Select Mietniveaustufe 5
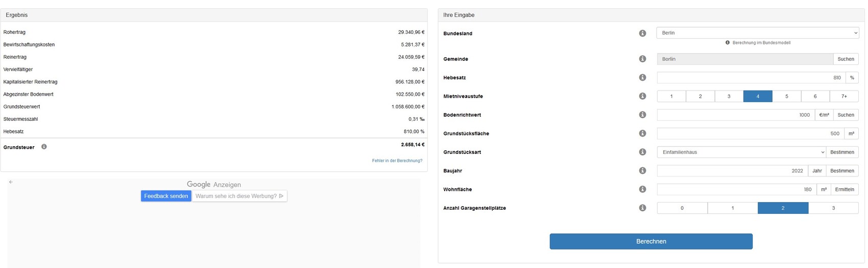This screenshot has height=268, width=868. click(x=786, y=96)
